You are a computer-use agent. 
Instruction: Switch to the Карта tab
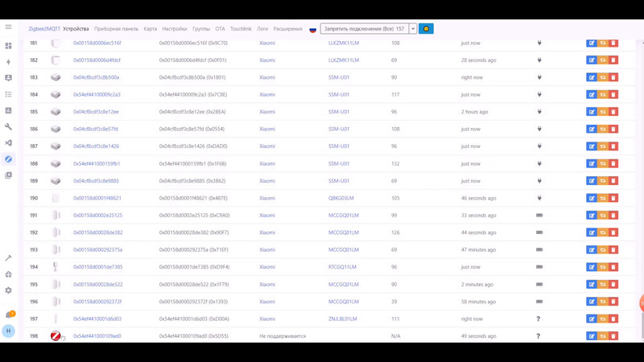coord(151,29)
